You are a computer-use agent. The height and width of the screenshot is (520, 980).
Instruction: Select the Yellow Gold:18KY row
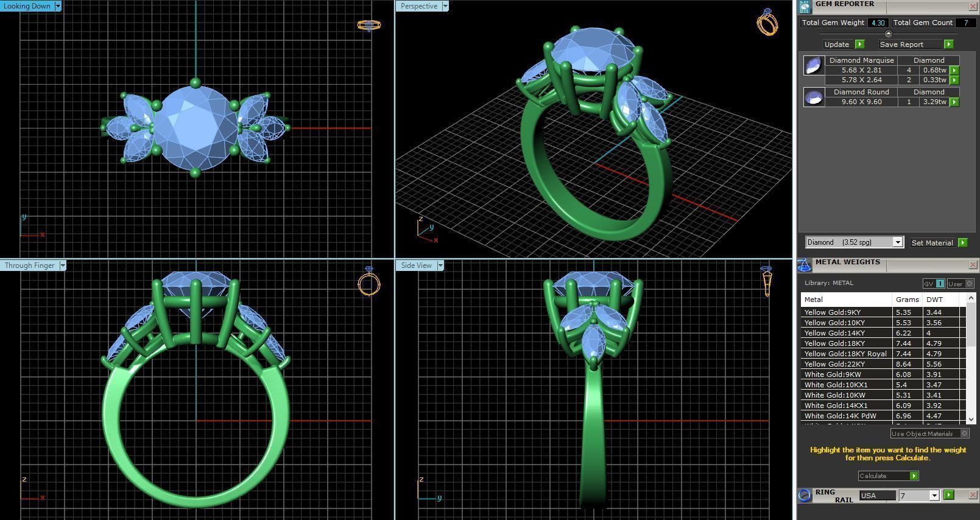pyautogui.click(x=883, y=343)
